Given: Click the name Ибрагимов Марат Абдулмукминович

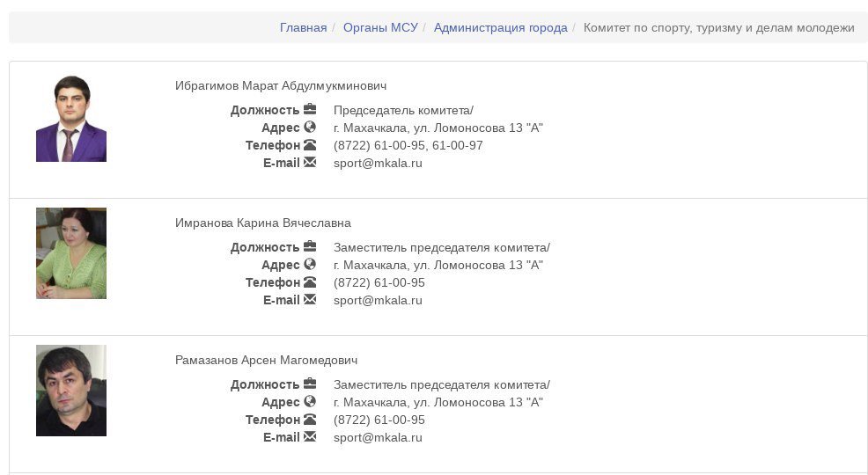Looking at the screenshot, I should 281,85.
